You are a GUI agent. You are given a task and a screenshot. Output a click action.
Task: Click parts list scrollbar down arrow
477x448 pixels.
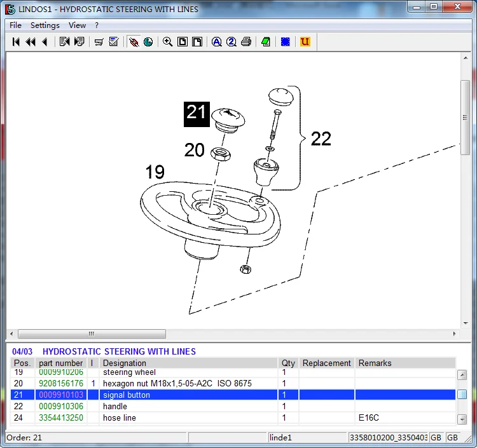(462, 419)
